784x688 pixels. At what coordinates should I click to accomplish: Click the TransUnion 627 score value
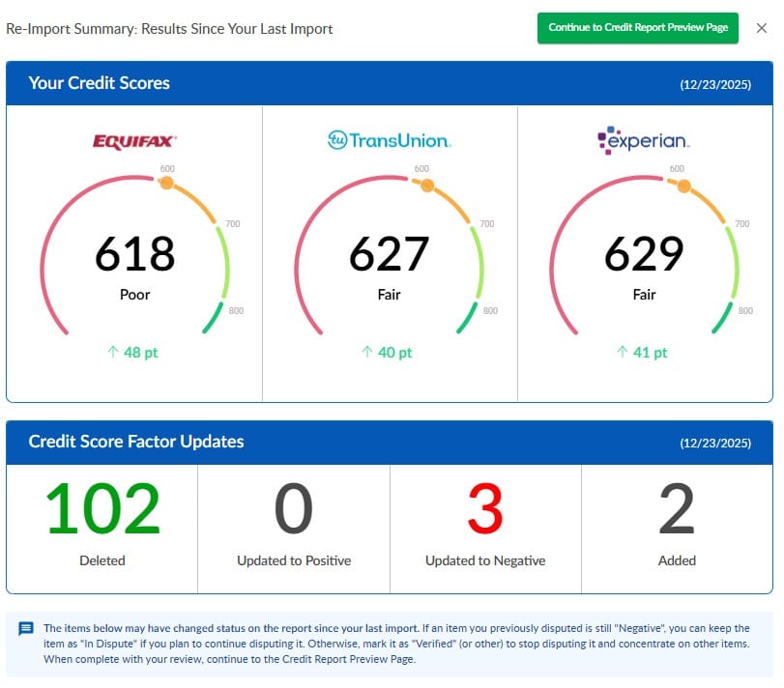[x=389, y=254]
